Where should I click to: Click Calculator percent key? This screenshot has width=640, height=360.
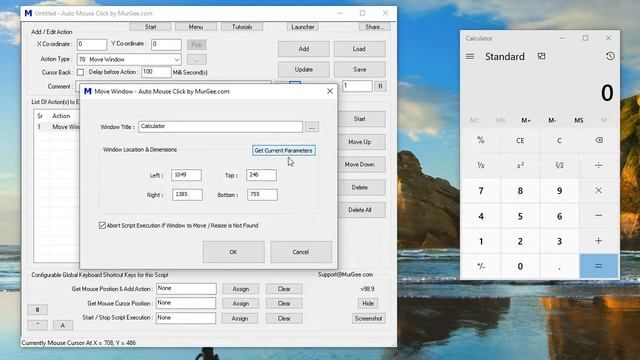tap(481, 140)
